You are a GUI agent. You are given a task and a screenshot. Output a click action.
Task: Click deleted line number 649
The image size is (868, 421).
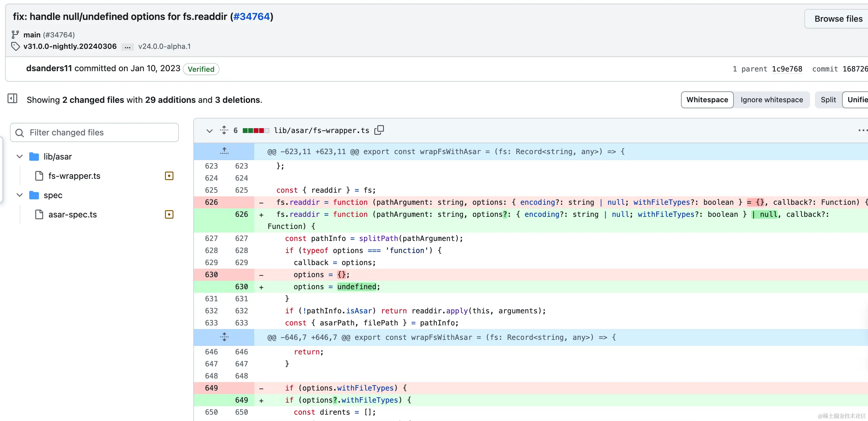(x=211, y=388)
